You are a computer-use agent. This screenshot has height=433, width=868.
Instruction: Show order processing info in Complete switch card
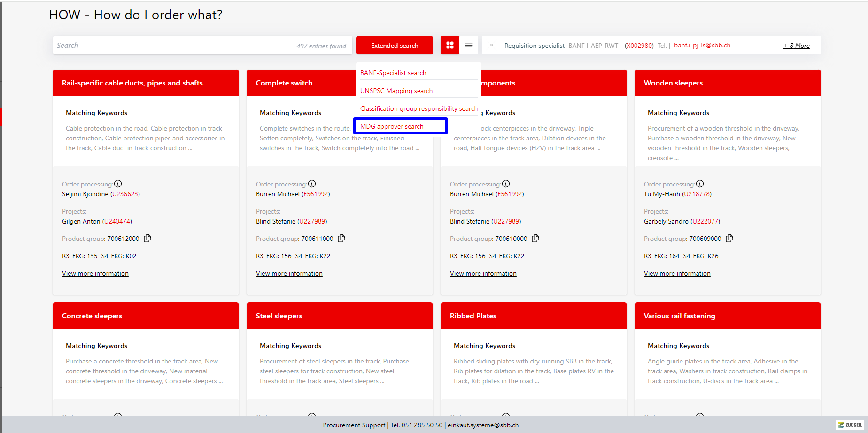click(312, 184)
